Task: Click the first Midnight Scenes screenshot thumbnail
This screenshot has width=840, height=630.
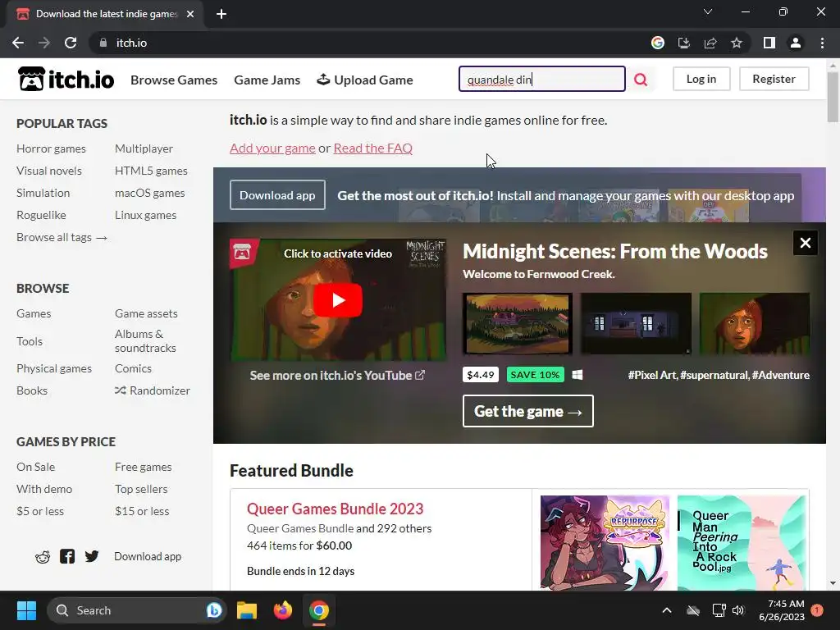Action: [x=518, y=323]
